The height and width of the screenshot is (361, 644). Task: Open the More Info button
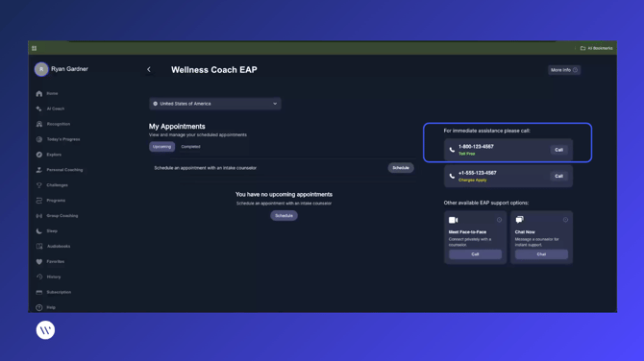click(564, 70)
